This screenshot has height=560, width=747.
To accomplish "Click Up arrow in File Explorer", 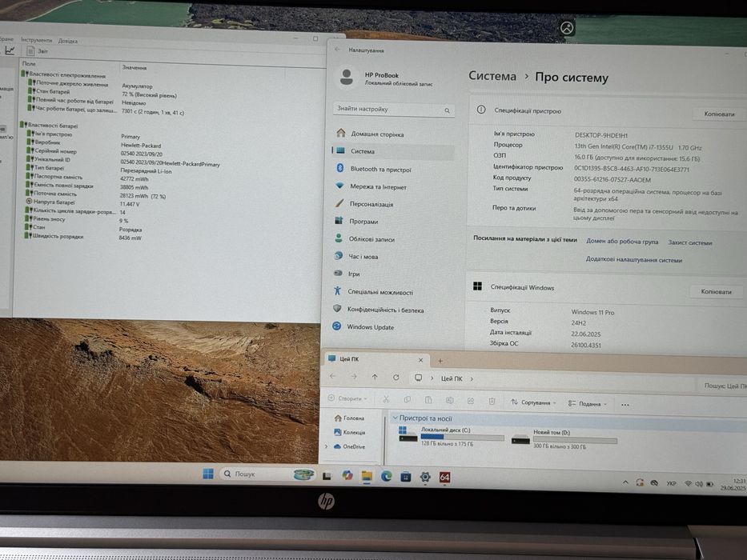I will 375,377.
